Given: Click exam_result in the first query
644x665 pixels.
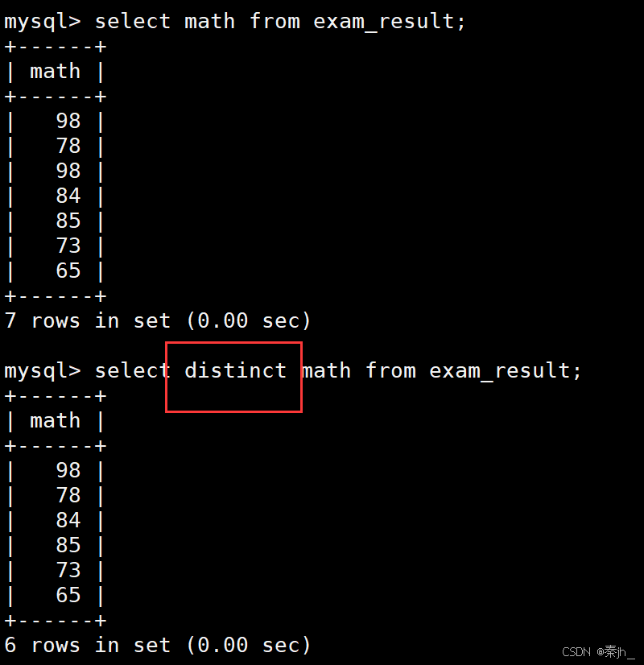Looking at the screenshot, I should click(389, 22).
